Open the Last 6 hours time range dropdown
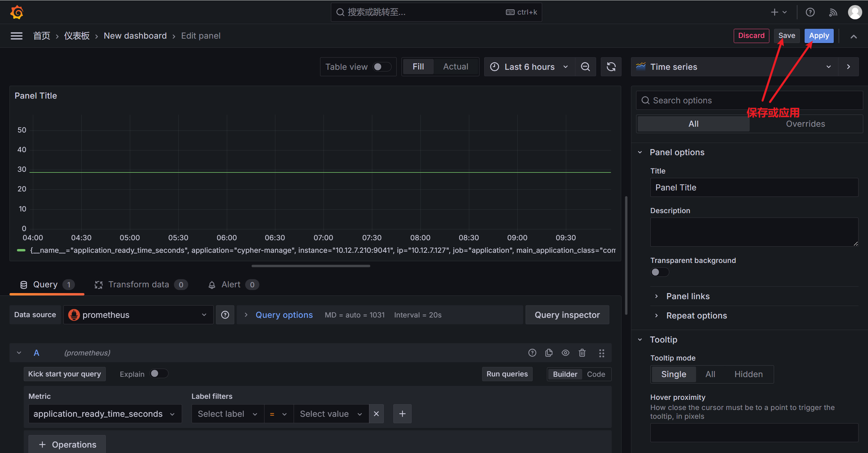Screen dimensions: 868x453 (x=530, y=67)
